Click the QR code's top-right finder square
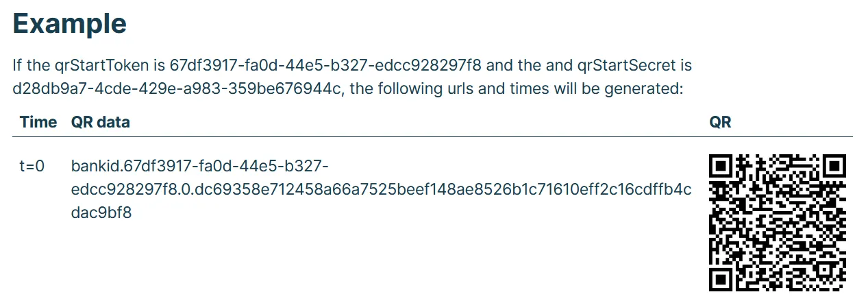 point(834,167)
